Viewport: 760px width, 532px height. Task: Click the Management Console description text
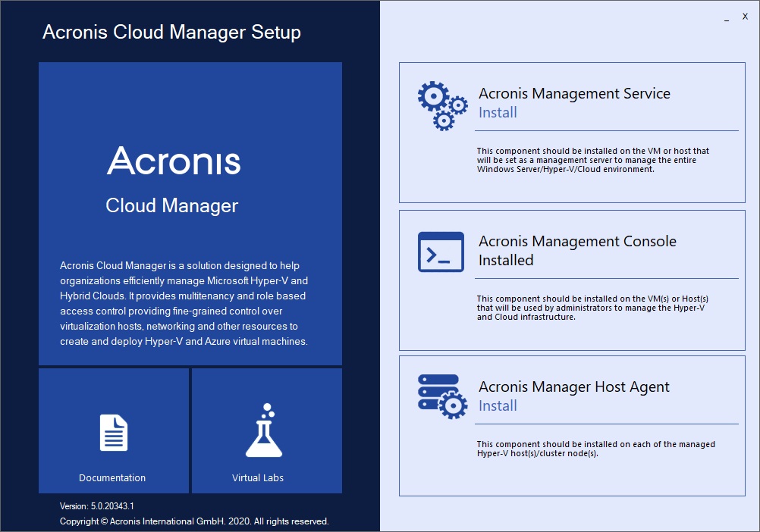pyautogui.click(x=592, y=308)
